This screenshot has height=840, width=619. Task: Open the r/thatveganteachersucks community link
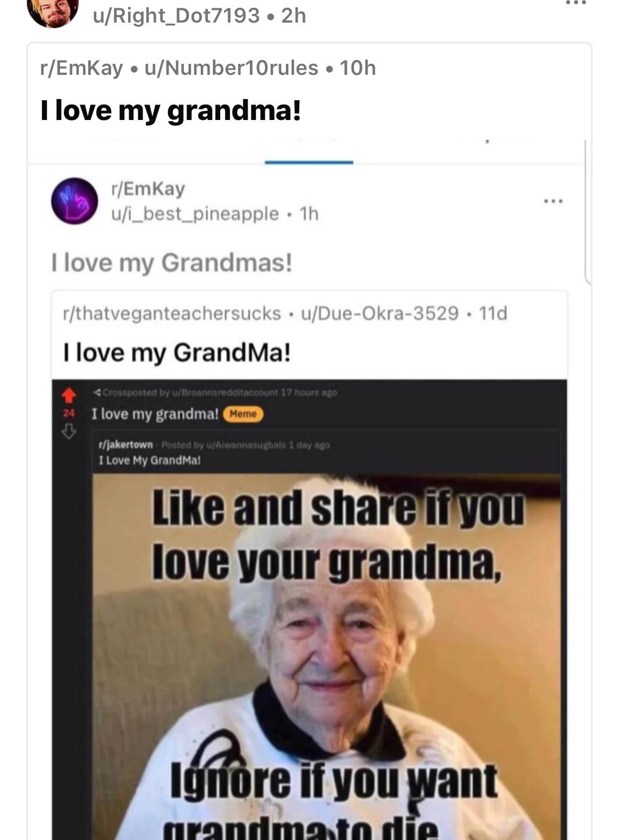(x=172, y=313)
